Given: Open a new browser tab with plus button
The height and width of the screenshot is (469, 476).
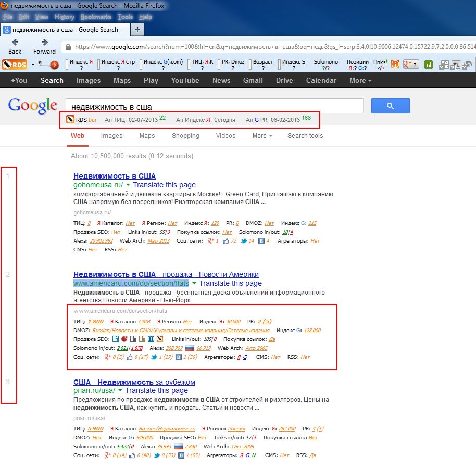Looking at the screenshot, I should (x=137, y=30).
